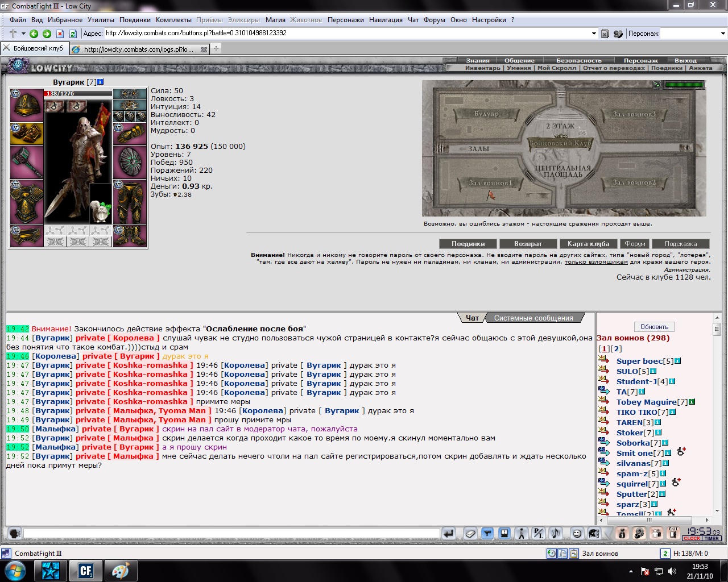The width and height of the screenshot is (728, 582).
Task: Open the Настройки menu
Action: point(489,20)
